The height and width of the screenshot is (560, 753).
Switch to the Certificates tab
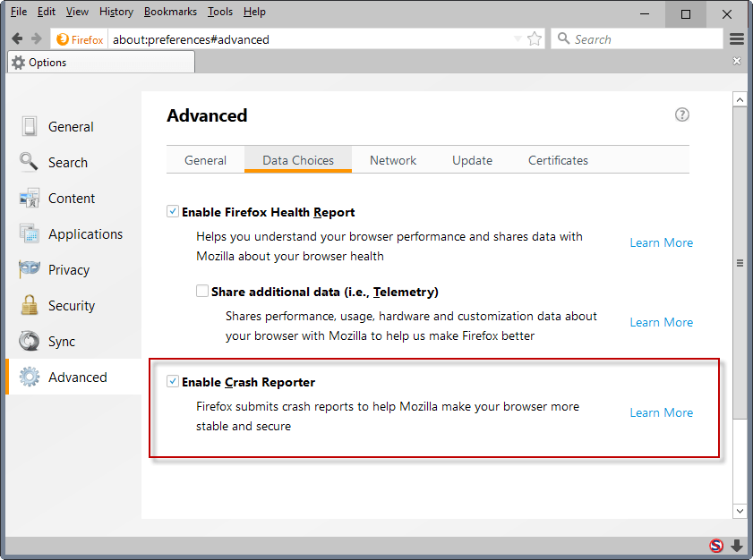click(558, 160)
